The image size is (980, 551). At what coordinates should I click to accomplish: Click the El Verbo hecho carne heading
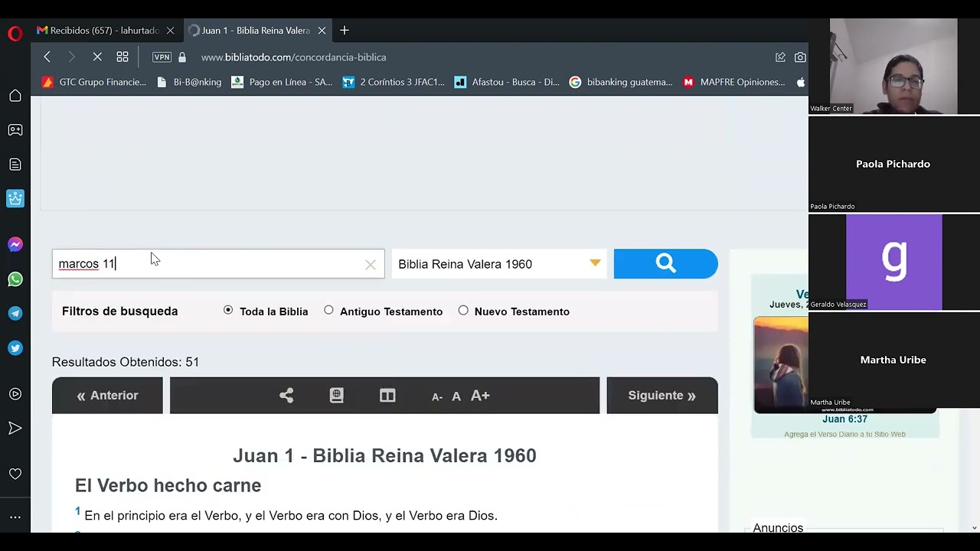point(168,486)
